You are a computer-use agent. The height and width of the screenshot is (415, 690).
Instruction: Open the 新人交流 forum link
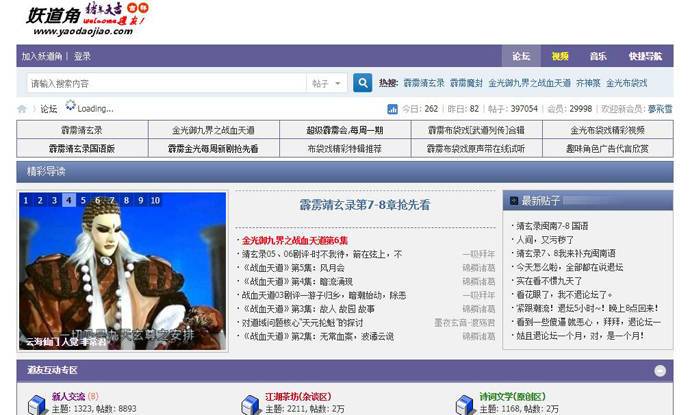click(68, 397)
